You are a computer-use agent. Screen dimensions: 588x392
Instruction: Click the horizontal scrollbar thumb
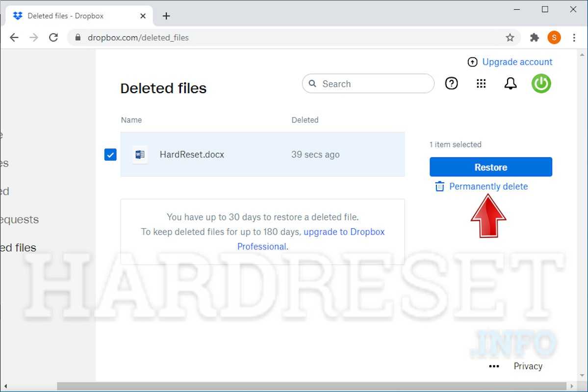pyautogui.click(x=311, y=386)
